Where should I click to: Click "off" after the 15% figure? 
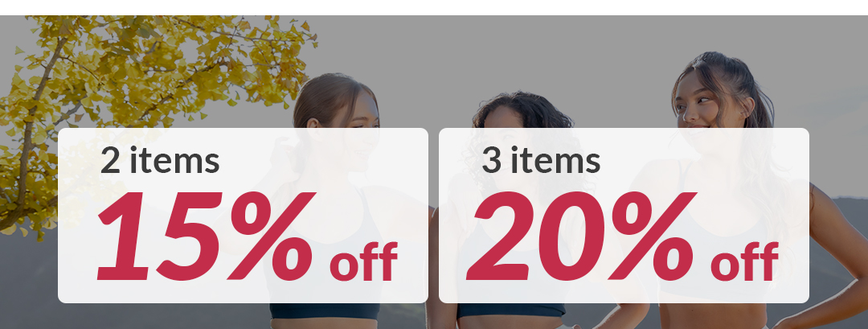(x=364, y=261)
